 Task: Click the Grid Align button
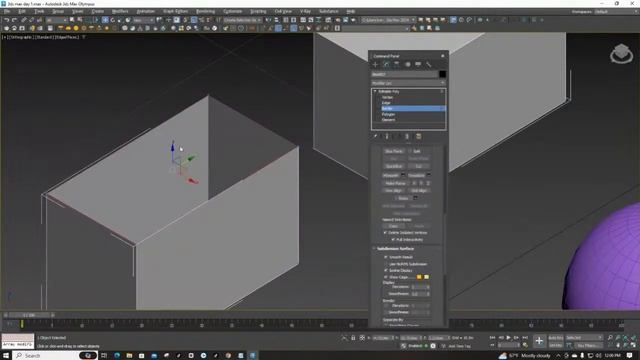point(418,191)
